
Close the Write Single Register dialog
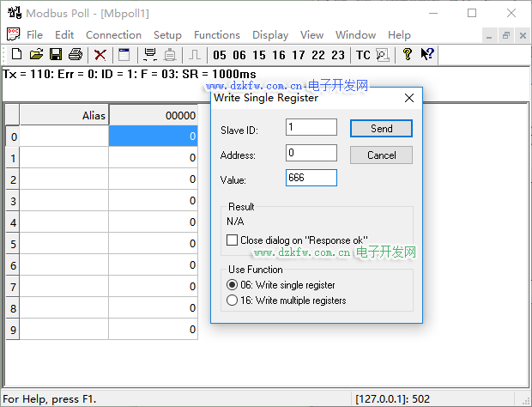click(409, 98)
